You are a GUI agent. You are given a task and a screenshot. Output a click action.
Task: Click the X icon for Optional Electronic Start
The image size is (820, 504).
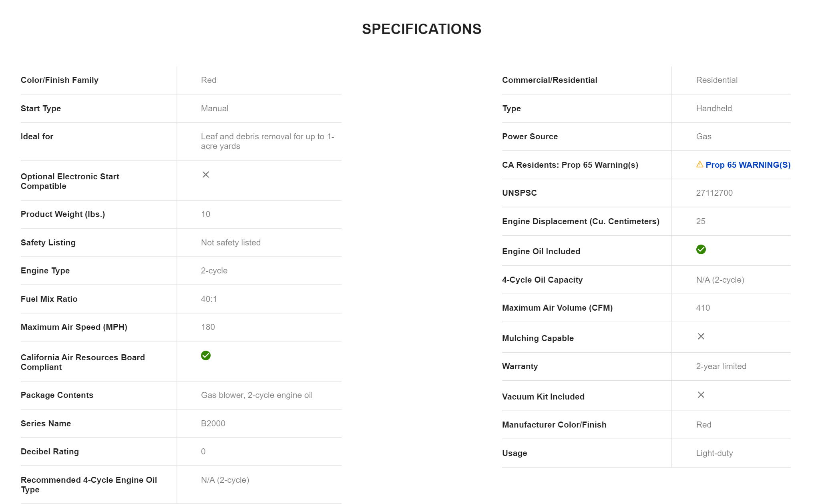tap(205, 175)
